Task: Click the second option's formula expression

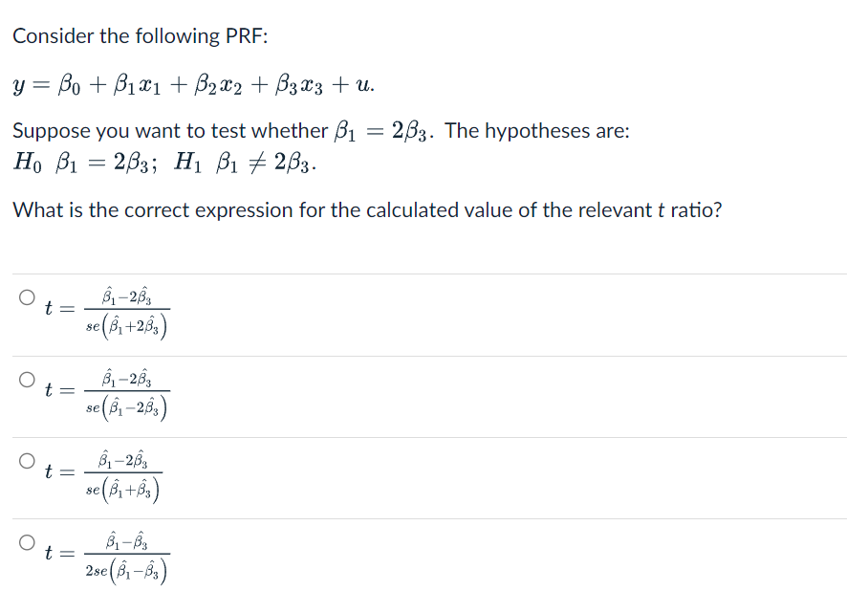Action: tap(107, 392)
